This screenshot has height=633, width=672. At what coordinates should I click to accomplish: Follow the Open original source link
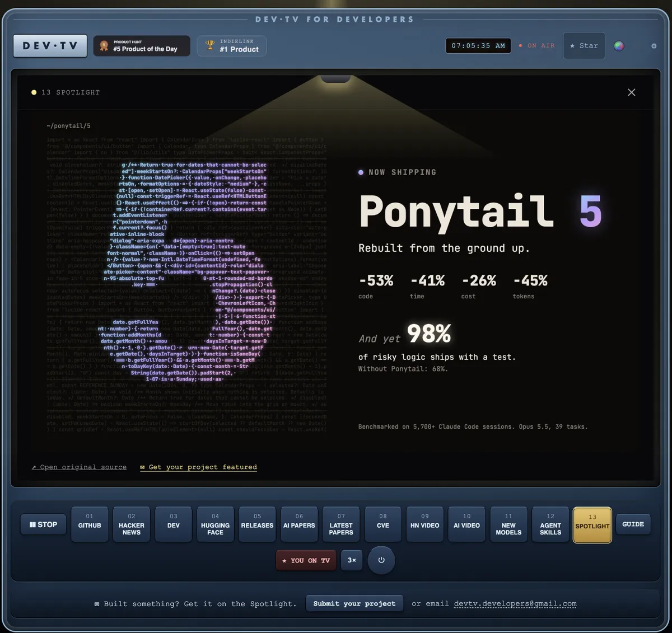click(79, 467)
